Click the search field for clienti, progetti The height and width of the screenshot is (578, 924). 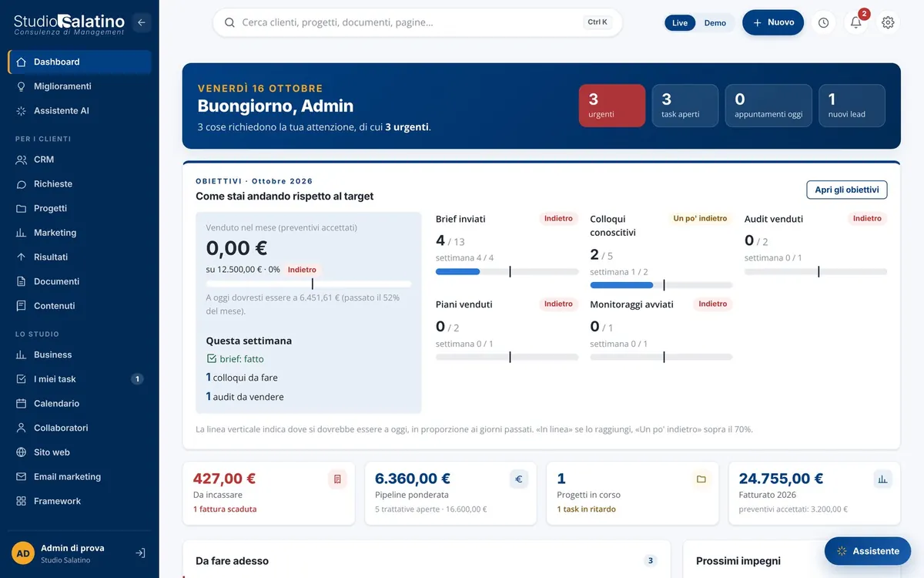[417, 22]
